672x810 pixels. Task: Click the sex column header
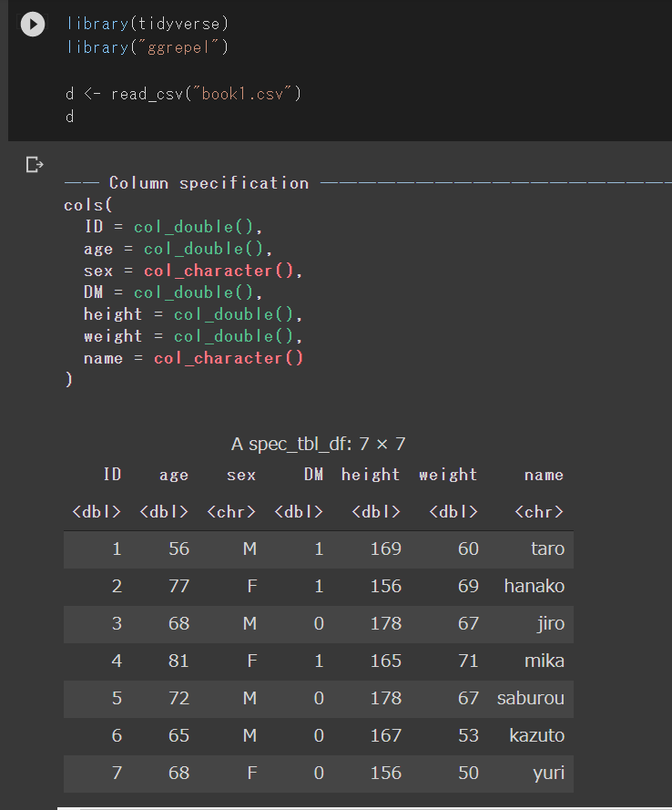[x=241, y=475]
